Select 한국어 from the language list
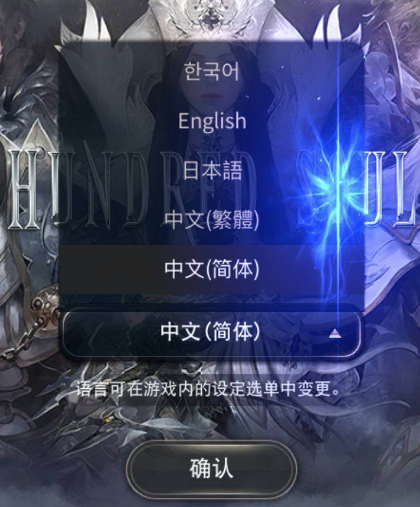 pyautogui.click(x=212, y=71)
